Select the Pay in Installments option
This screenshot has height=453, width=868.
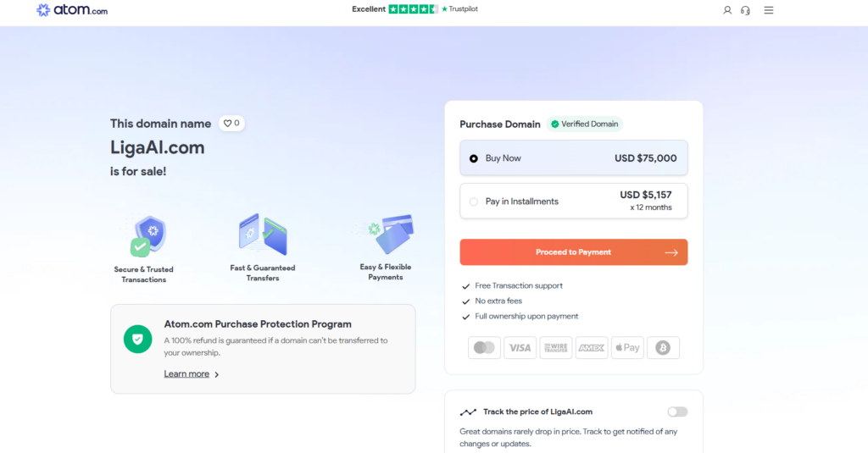click(474, 202)
